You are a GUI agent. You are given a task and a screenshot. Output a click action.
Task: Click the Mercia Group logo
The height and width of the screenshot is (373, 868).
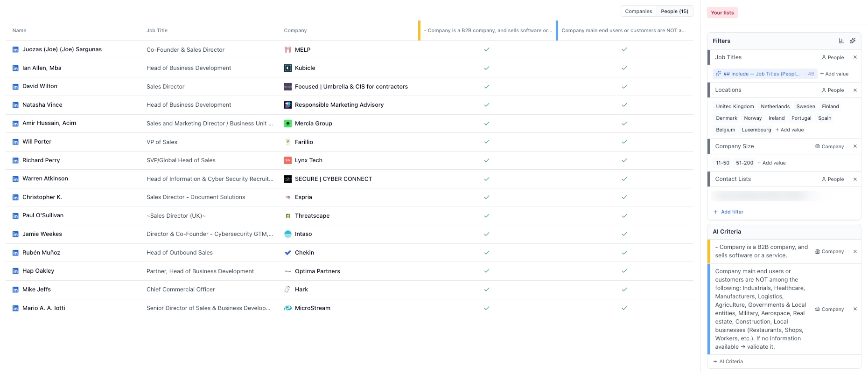tap(288, 124)
